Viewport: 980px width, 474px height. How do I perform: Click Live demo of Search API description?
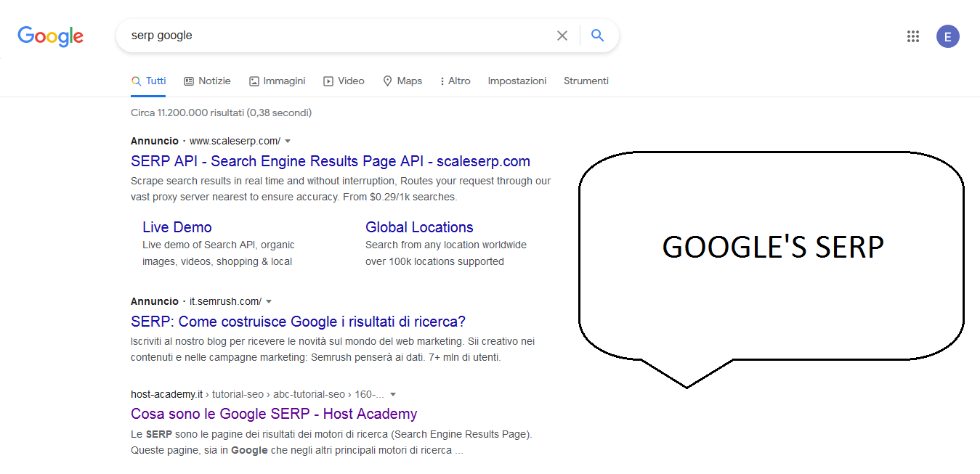(219, 253)
